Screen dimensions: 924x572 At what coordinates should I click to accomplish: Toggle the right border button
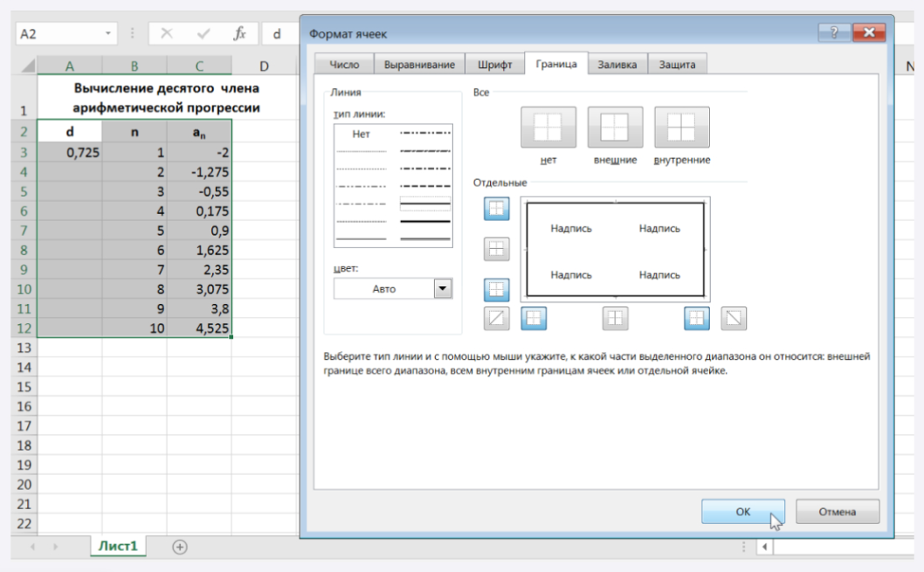click(696, 319)
